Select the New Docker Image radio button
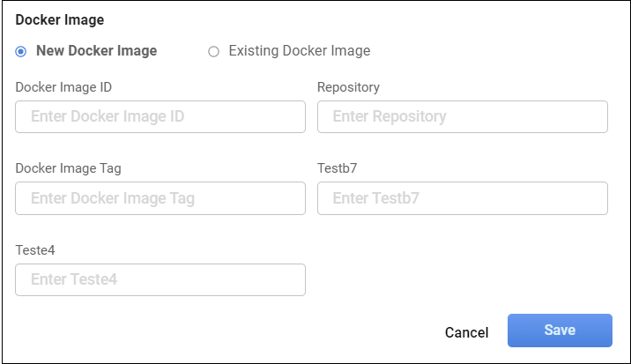This screenshot has height=364, width=631. point(21,51)
